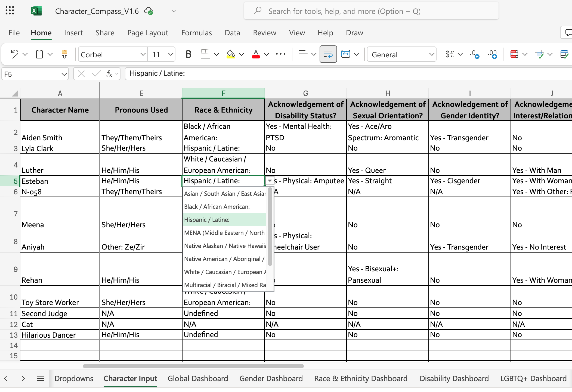Open the Dropdowns sheet
The height and width of the screenshot is (392, 572).
(x=74, y=378)
